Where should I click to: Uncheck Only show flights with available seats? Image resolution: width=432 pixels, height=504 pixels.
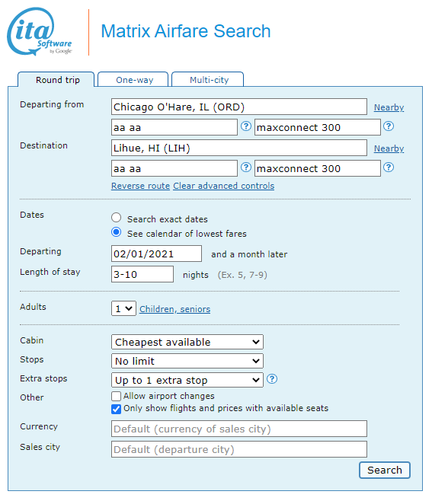[x=116, y=409]
